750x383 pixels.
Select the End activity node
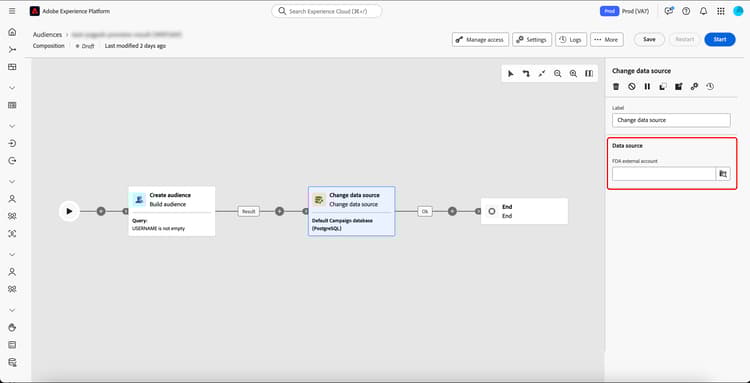(524, 211)
